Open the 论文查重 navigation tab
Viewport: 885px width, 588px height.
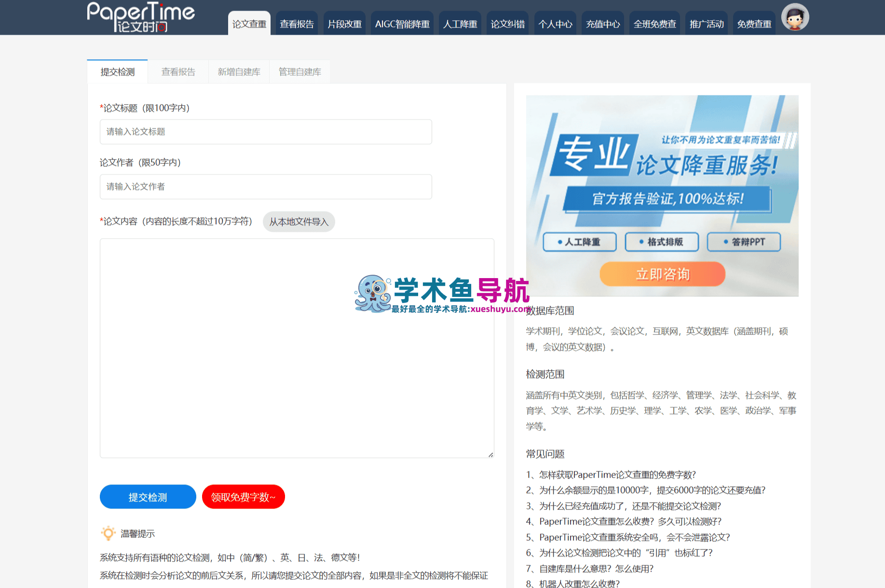[249, 24]
